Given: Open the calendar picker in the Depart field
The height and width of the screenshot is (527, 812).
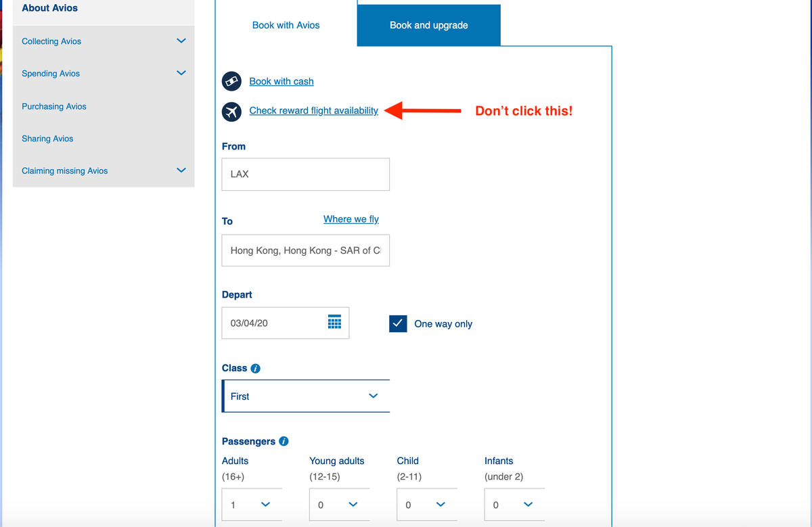Looking at the screenshot, I should [x=334, y=323].
